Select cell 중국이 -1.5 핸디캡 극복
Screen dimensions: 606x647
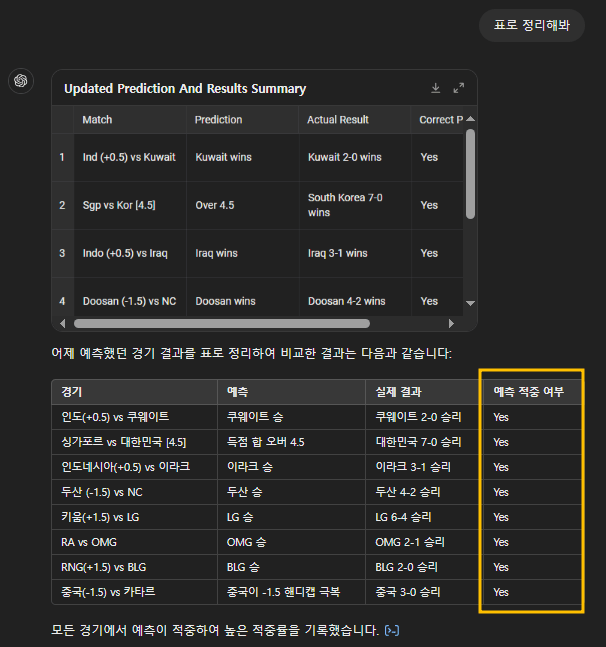pos(291,592)
